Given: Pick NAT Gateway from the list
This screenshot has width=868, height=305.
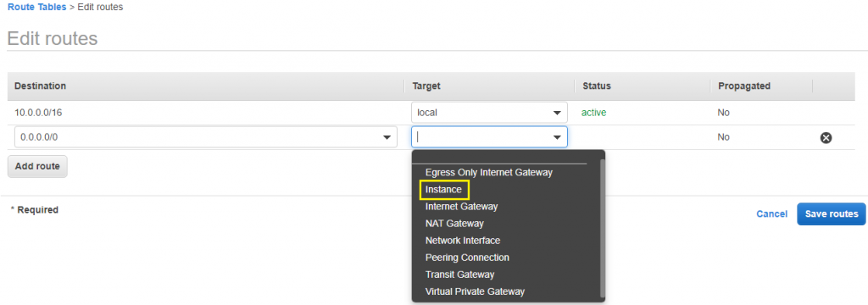Looking at the screenshot, I should pos(454,224).
